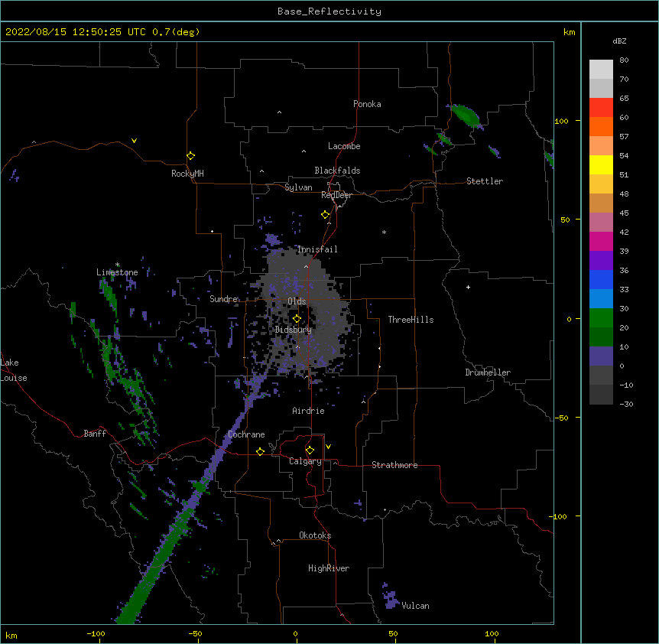Click the Limestone label
The height and width of the screenshot is (644, 659).
[117, 272]
